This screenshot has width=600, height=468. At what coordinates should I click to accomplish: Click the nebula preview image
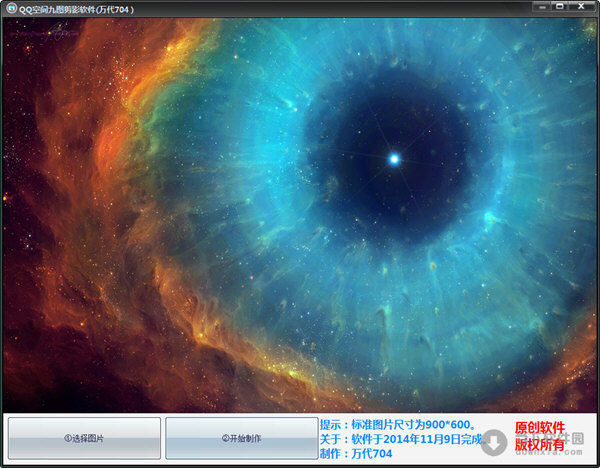click(x=300, y=215)
